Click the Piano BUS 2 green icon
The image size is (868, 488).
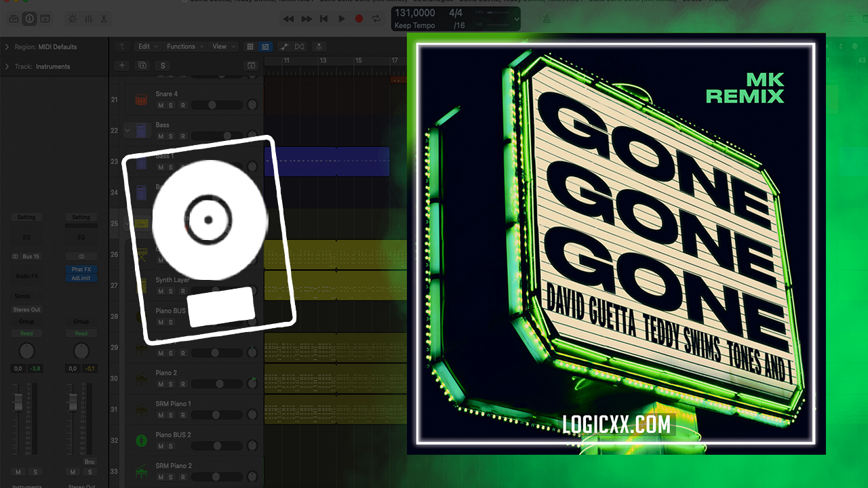142,441
